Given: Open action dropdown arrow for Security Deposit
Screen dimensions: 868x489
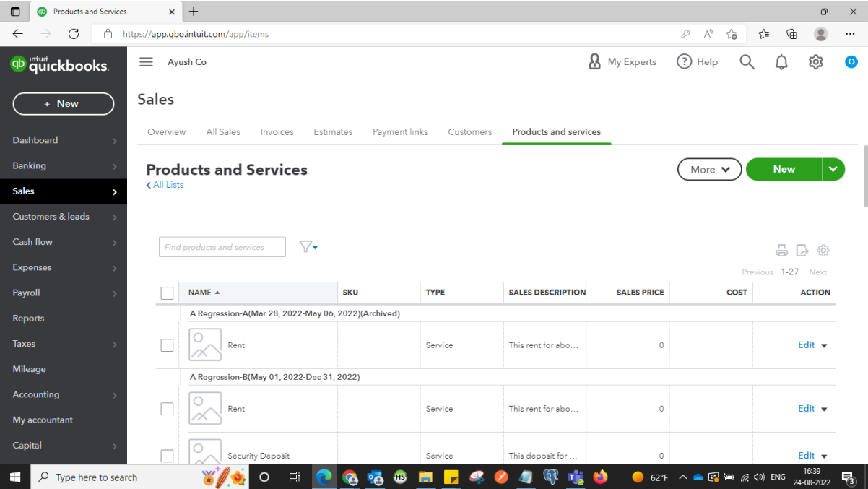Looking at the screenshot, I should click(x=824, y=456).
